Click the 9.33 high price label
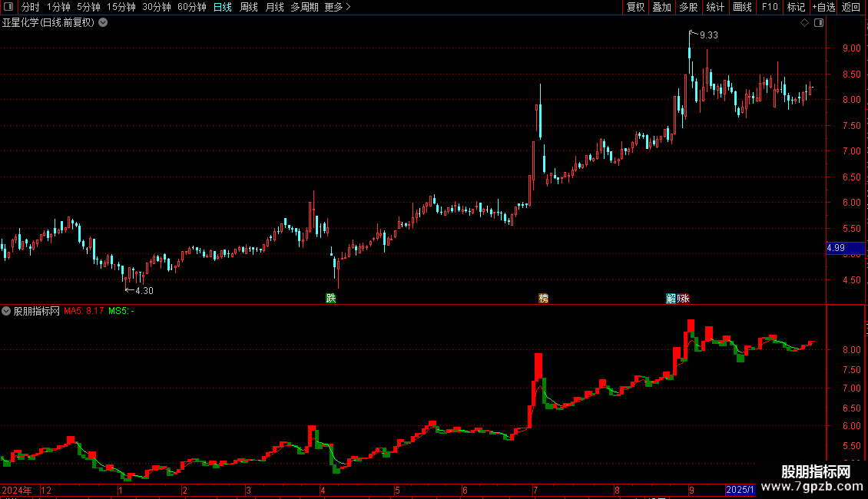 708,35
